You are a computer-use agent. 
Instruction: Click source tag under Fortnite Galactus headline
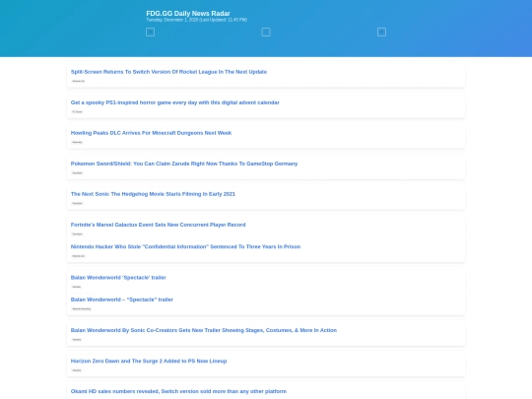[78, 234]
